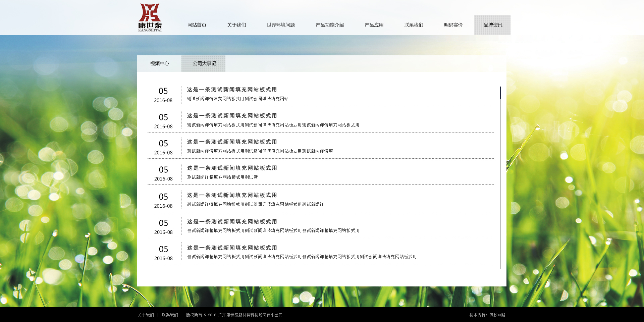The width and height of the screenshot is (644, 322).
Task: Open 明码实价 navigation item
Action: 453,25
